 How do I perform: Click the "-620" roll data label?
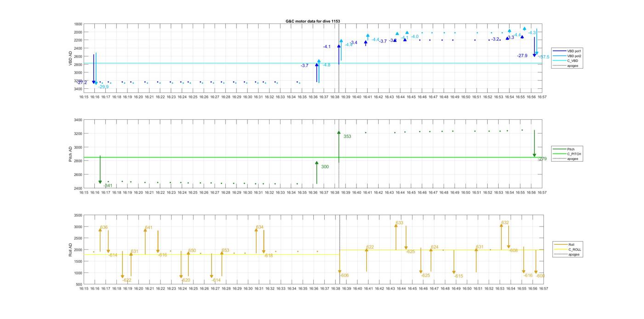coord(186,280)
